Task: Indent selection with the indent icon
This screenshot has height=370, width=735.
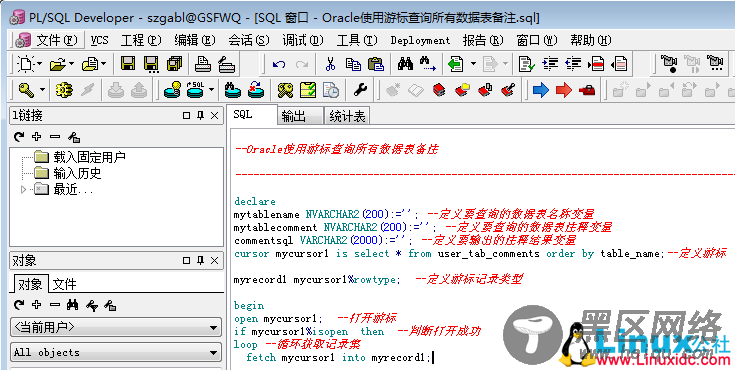Action: [x=550, y=64]
